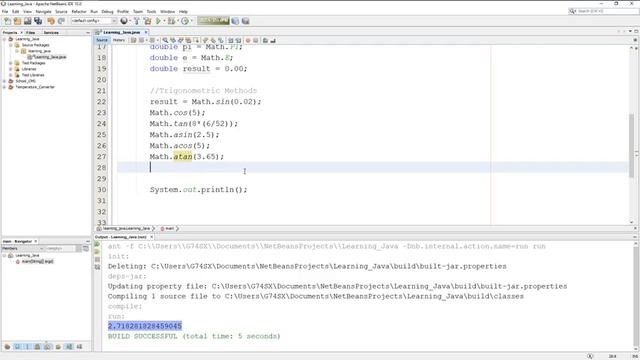Viewport: 640px width, 360px height.
Task: Expand the Libraries node
Action: click(x=11, y=69)
